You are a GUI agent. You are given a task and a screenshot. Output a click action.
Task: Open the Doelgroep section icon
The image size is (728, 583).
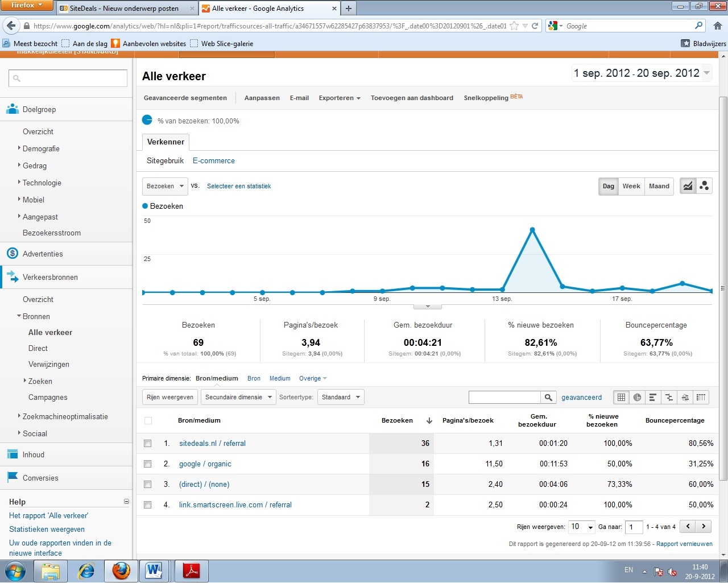pyautogui.click(x=13, y=109)
